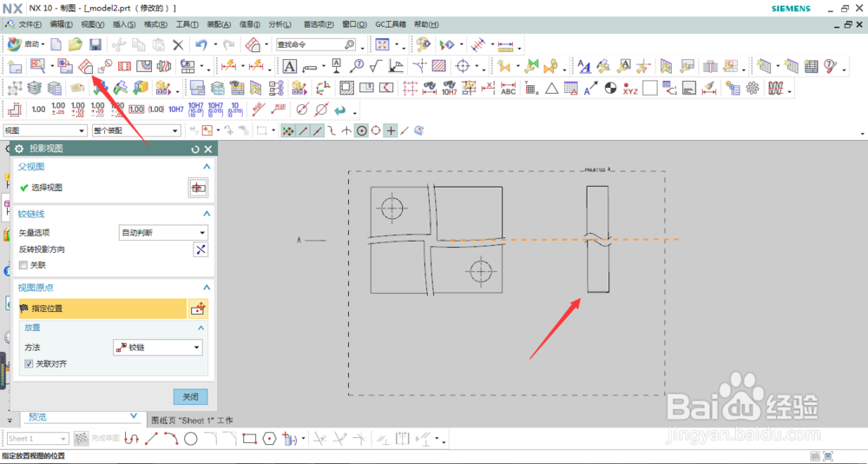Select the Arc sketch tool

(171, 439)
